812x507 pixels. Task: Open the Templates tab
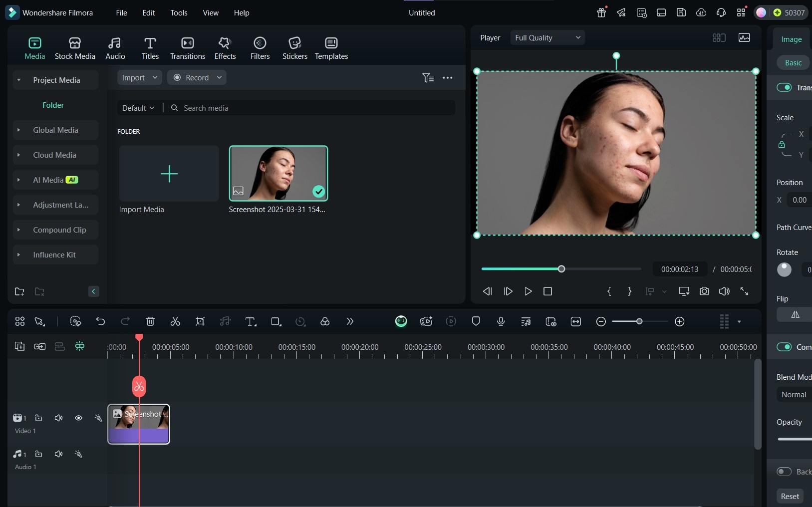[x=331, y=48]
